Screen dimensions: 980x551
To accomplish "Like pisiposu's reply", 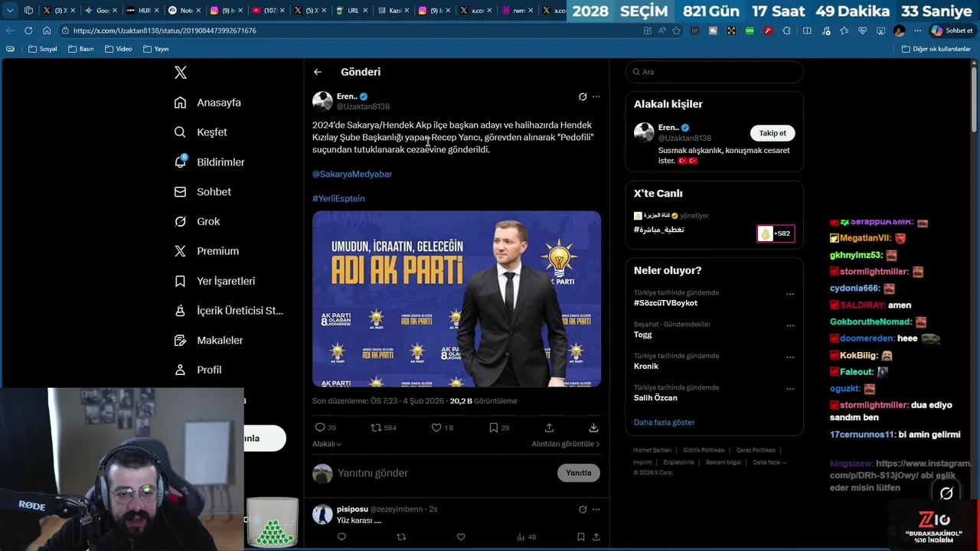I will point(461,537).
